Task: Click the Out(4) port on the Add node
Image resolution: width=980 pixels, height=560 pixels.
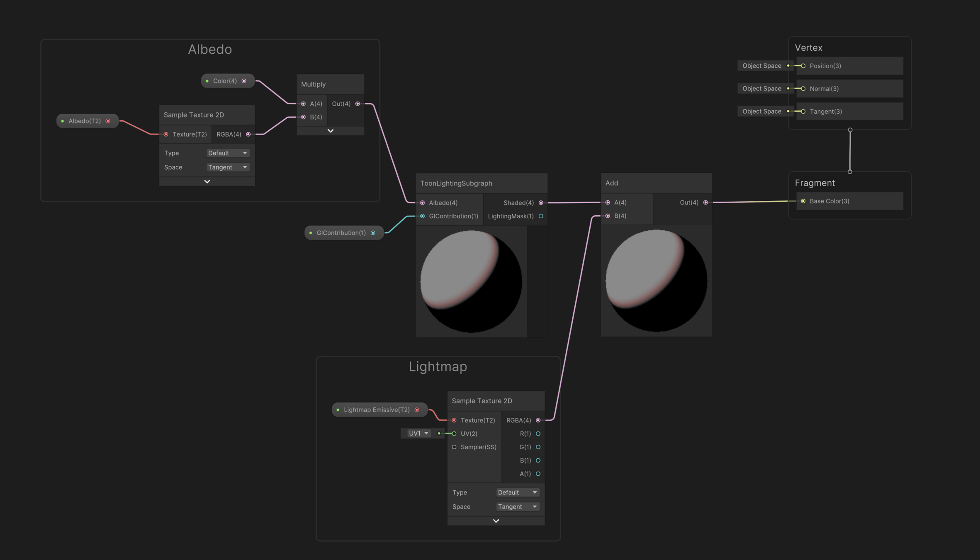Action: (705, 202)
